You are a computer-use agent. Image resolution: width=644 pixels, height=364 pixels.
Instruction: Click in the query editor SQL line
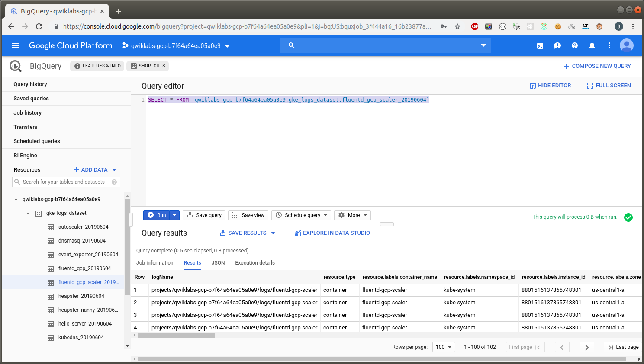[x=288, y=100]
